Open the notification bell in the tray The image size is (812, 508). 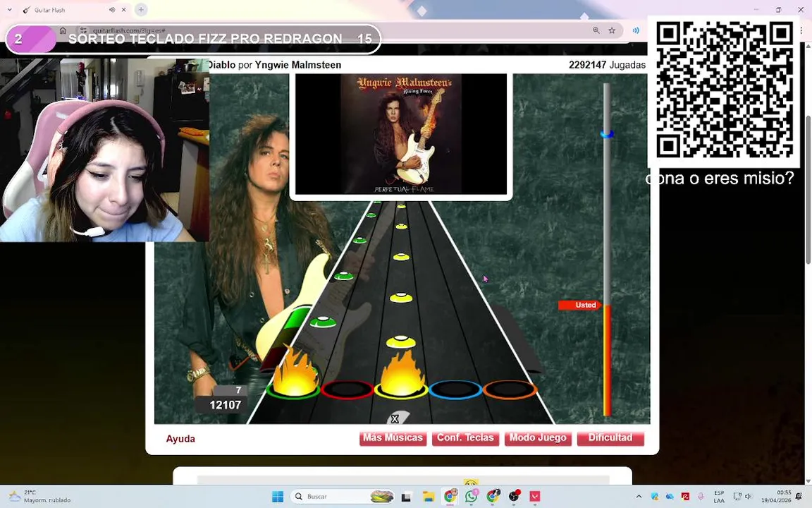[799, 497]
